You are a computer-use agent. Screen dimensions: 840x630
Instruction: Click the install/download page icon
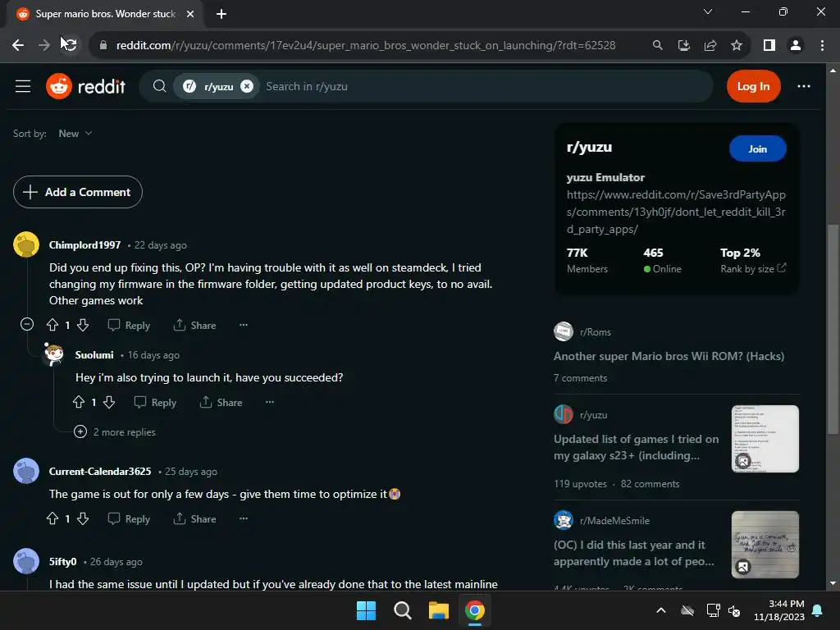pos(683,45)
